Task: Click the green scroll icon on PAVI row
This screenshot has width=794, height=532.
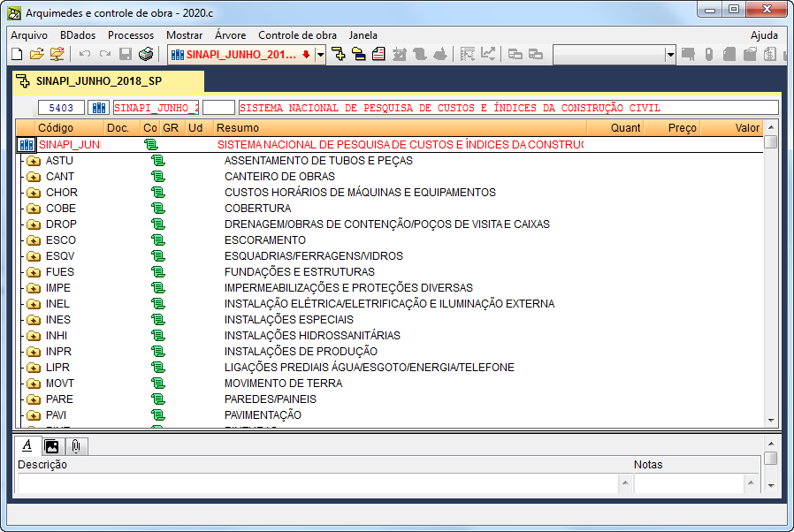Action: [x=158, y=415]
